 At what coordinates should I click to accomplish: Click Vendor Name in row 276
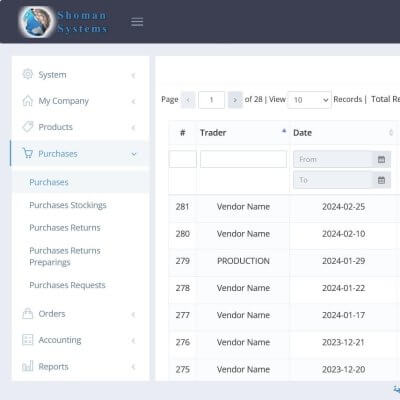point(243,342)
